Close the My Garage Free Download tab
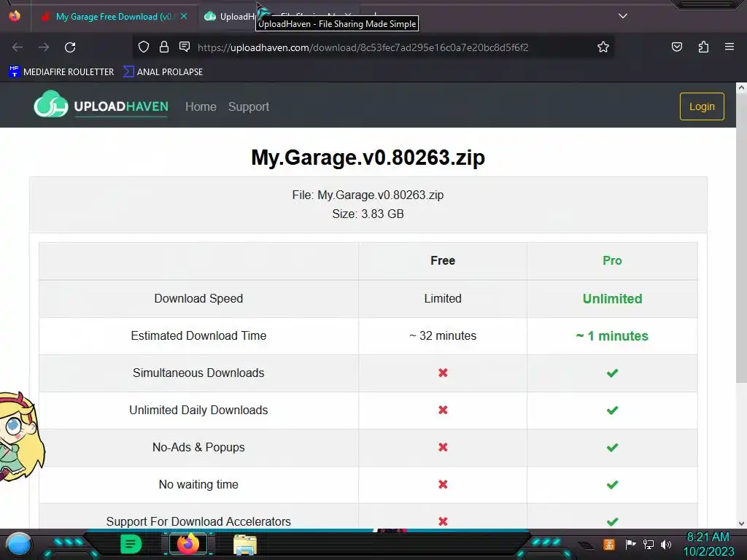 [x=184, y=16]
